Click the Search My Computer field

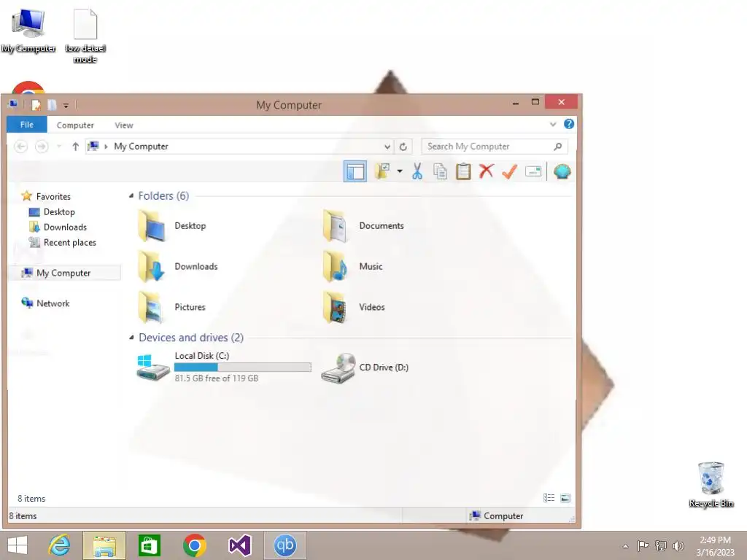tap(495, 146)
